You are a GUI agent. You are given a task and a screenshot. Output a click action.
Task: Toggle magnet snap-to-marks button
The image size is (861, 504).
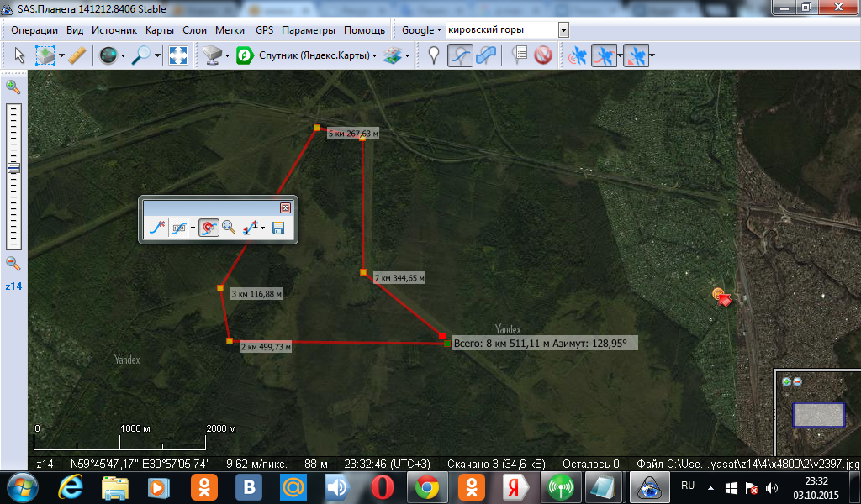[x=209, y=227]
